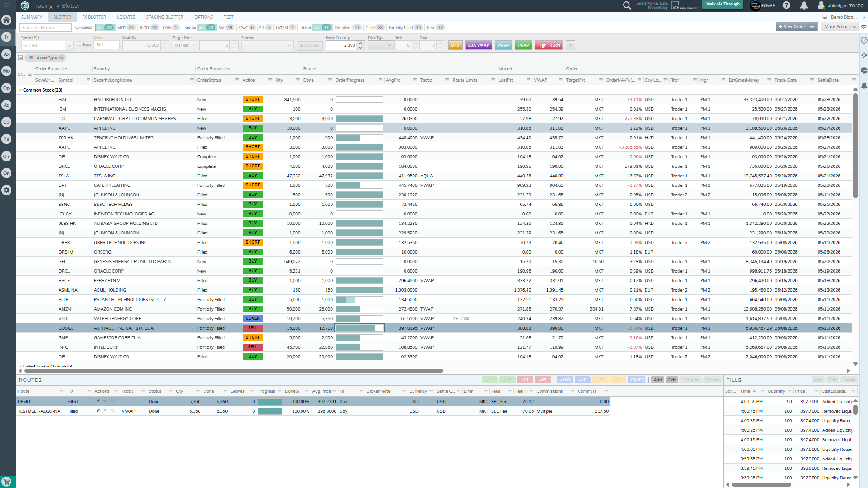Image resolution: width=868 pixels, height=488 pixels.
Task: Switch to the FX BLOTTER tab
Action: (94, 17)
